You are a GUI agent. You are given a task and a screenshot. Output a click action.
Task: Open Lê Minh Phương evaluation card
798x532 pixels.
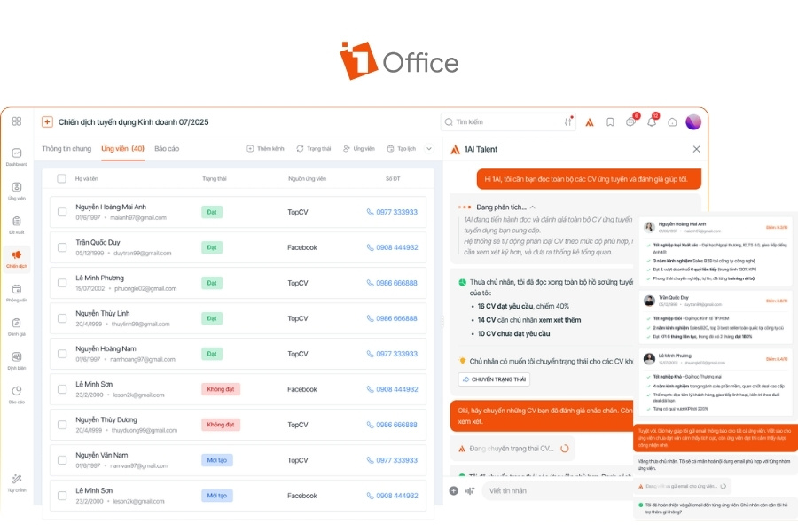[x=716, y=384]
